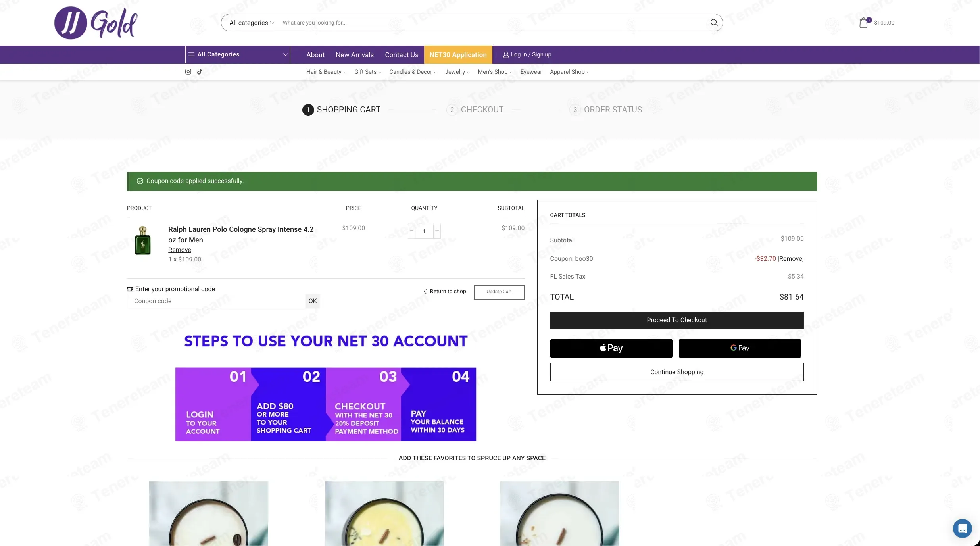Click Log in / Sign up
This screenshot has width=980, height=546.
tap(531, 55)
